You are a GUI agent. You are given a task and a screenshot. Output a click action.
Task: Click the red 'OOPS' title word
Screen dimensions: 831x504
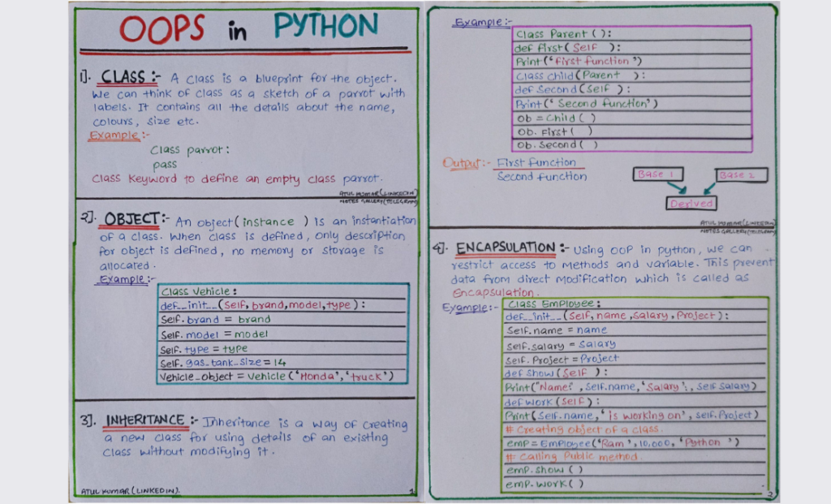(161, 28)
